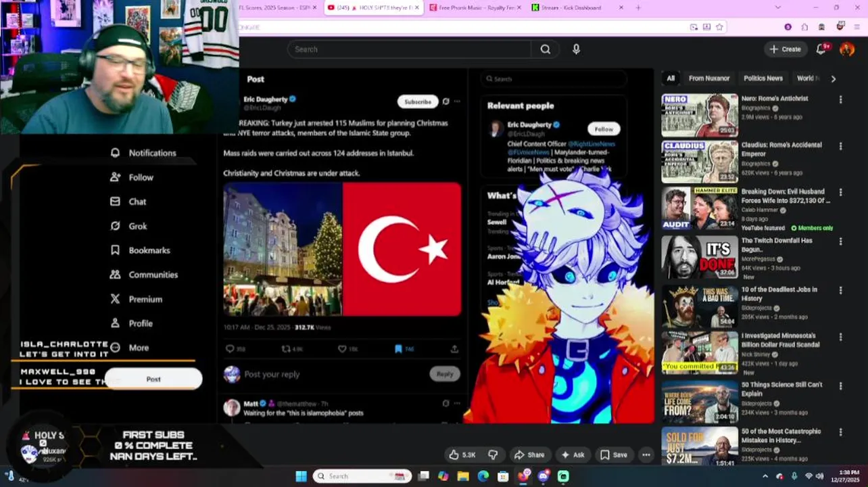Switch to the Kick Dashboard tab
This screenshot has width=868, height=487.
(576, 7)
